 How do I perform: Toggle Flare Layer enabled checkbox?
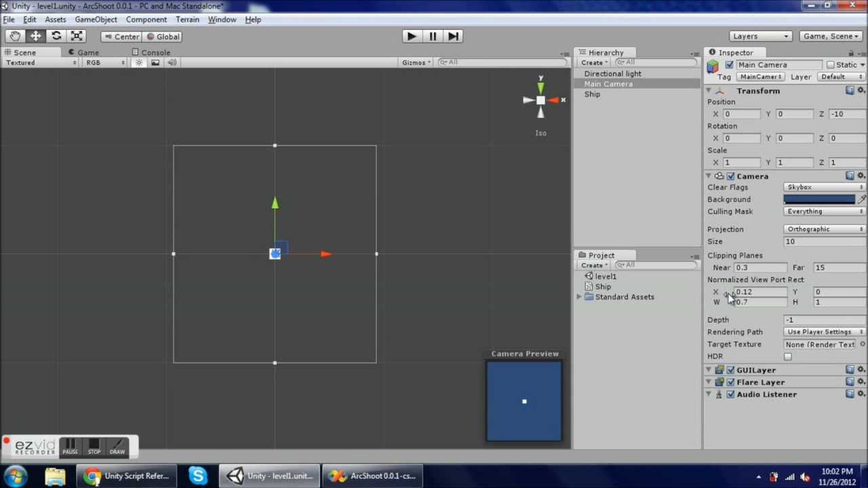point(731,382)
